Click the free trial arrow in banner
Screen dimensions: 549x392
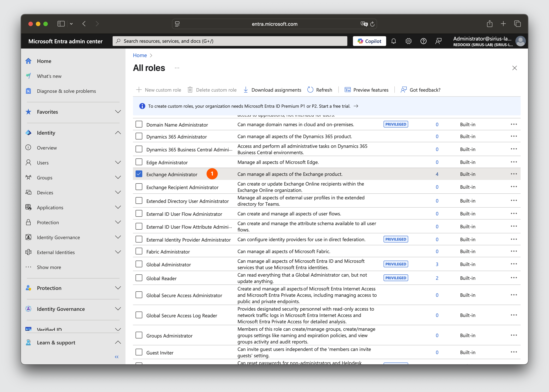[356, 106]
